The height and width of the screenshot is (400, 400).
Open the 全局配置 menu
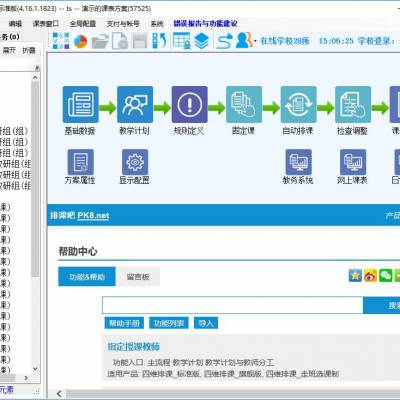point(83,24)
